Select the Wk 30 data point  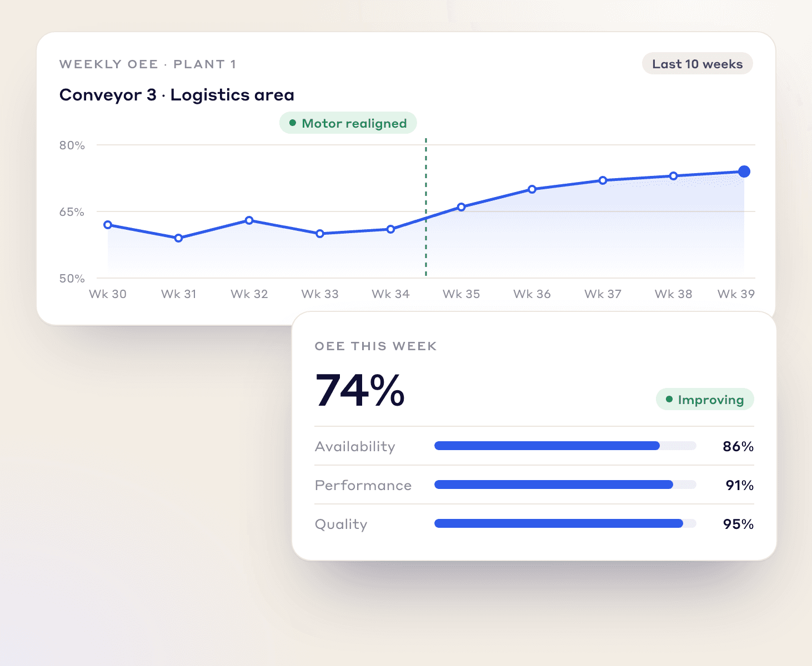pos(108,225)
